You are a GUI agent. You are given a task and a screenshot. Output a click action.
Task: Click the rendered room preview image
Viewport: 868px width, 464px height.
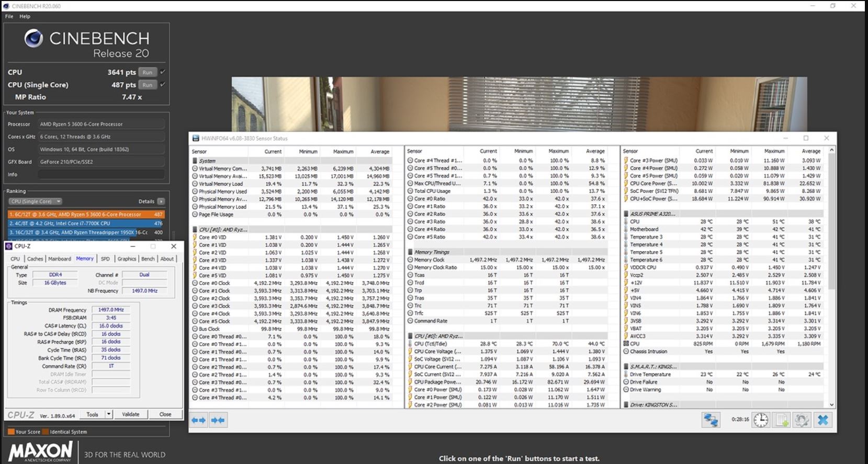click(519, 104)
